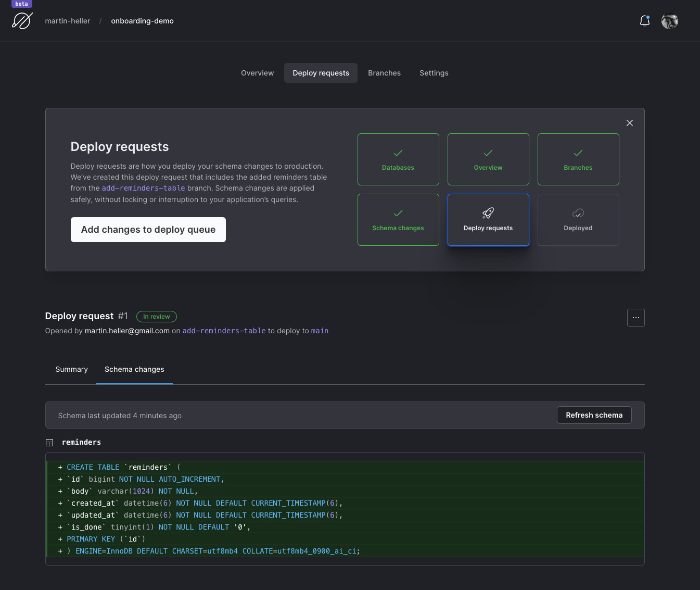This screenshot has width=700, height=590.
Task: Dismiss the onboarding panel with X
Action: (629, 123)
